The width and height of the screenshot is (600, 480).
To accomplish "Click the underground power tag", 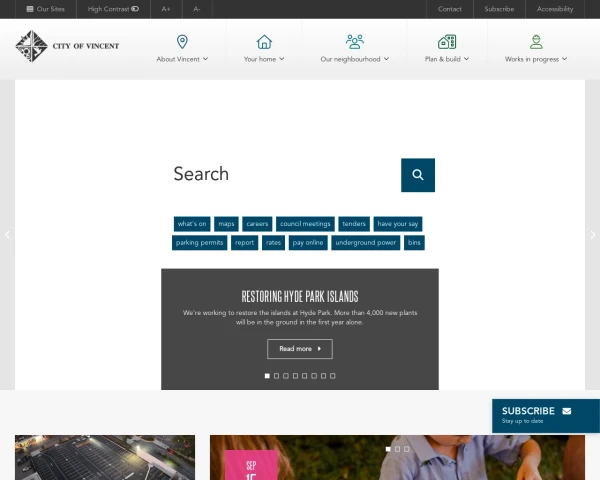I will click(365, 243).
